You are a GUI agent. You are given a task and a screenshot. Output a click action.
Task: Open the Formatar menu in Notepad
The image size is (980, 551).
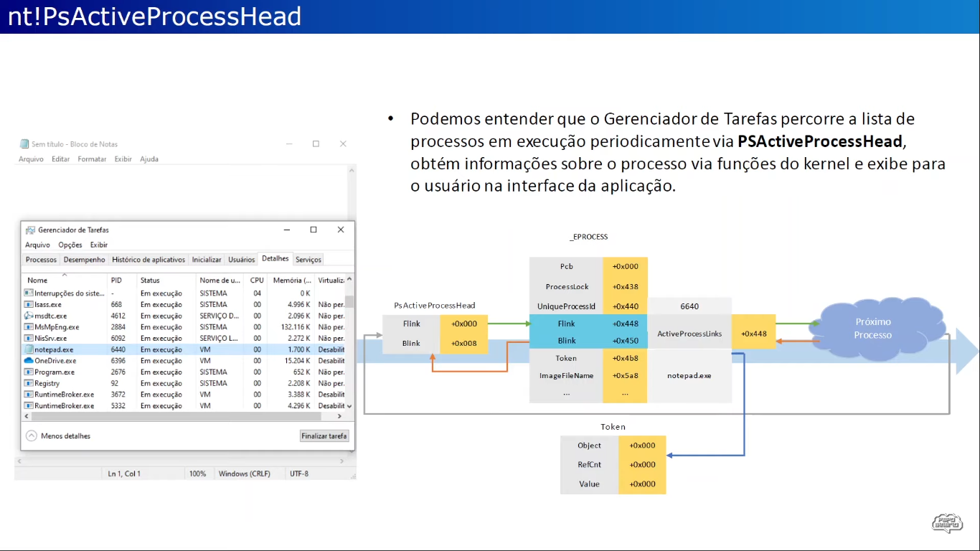click(x=92, y=159)
